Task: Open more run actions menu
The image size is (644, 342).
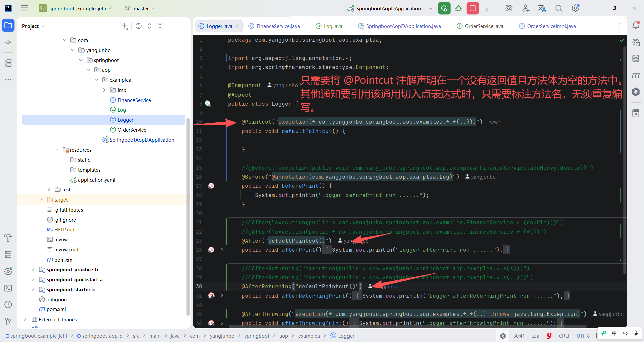Action: point(487,8)
